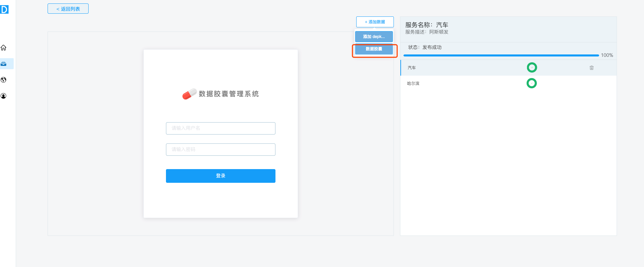Select the 汽车 row in list
Viewport: 644px width, 267px height.
pyautogui.click(x=508, y=68)
